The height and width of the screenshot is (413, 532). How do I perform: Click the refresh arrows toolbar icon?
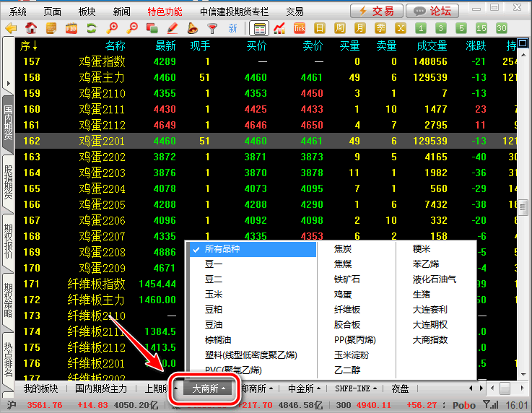[92, 29]
